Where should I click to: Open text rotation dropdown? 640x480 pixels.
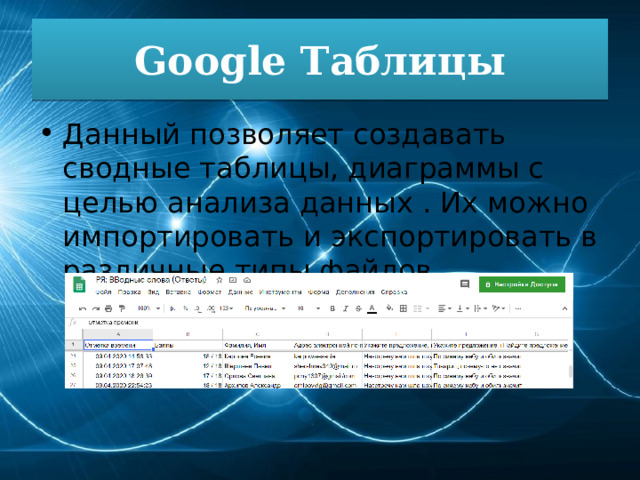click(498, 309)
